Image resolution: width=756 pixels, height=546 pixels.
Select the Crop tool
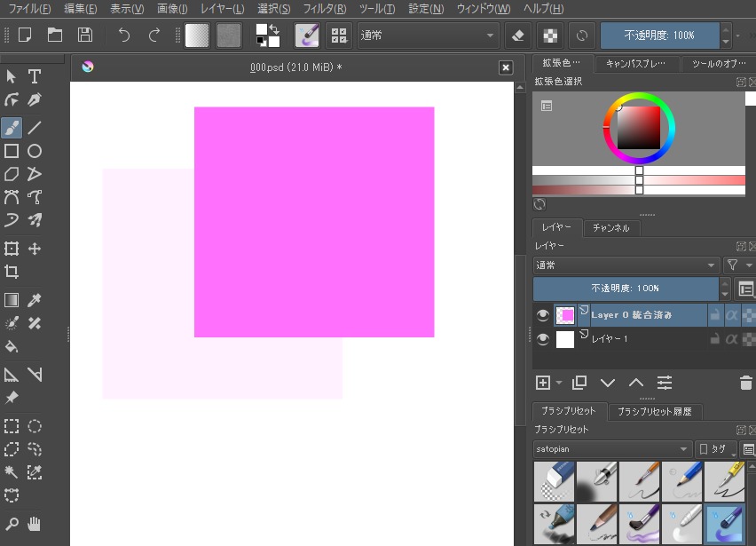12,272
